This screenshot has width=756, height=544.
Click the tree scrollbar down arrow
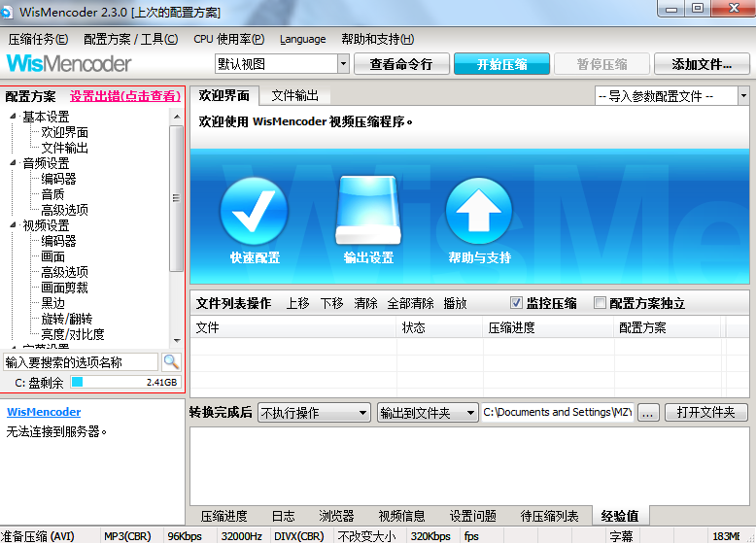(177, 340)
